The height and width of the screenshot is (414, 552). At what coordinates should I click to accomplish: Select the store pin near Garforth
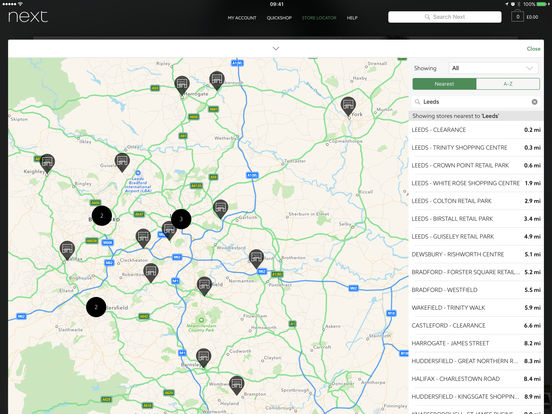click(220, 209)
